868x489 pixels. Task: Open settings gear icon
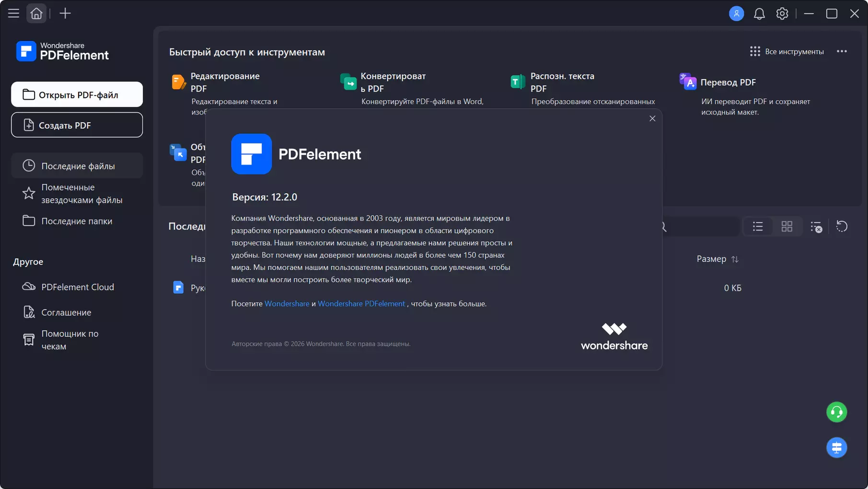(782, 13)
